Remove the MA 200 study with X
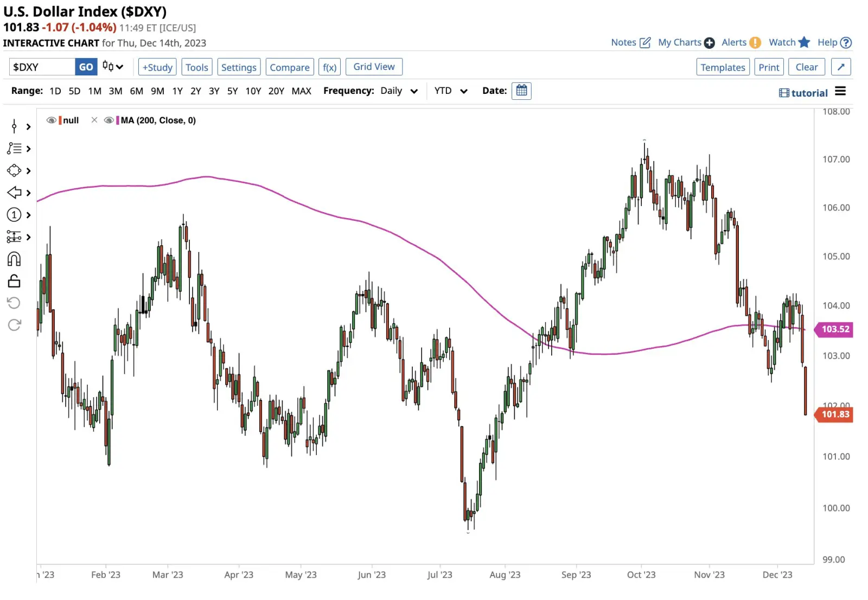The image size is (868, 600). click(x=94, y=120)
